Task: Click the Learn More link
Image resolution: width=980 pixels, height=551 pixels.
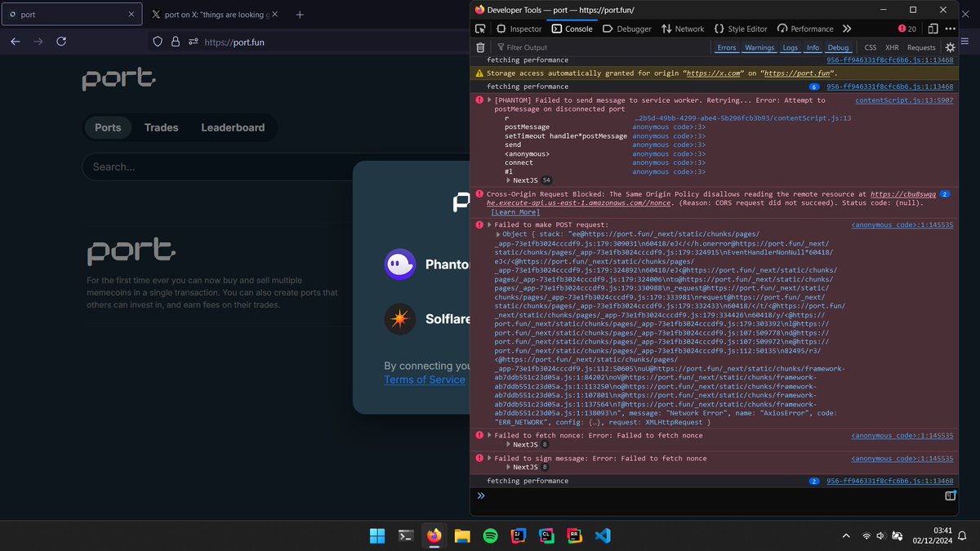Action: tap(515, 212)
